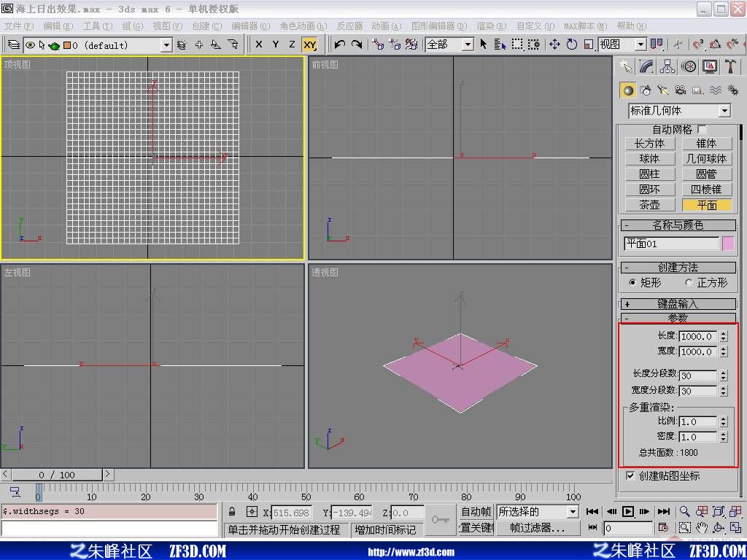Image resolution: width=747 pixels, height=560 pixels.
Task: Collapse the 名称与颜色 rollout
Action: click(x=678, y=225)
